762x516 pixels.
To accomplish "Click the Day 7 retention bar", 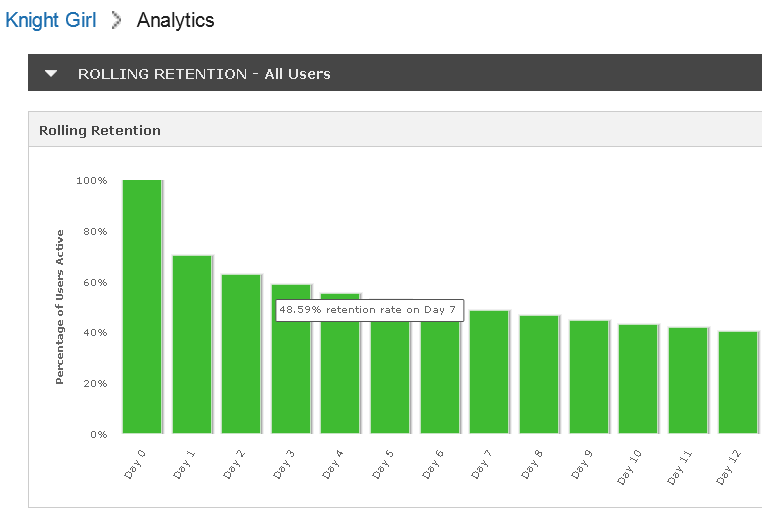I will tap(489, 372).
